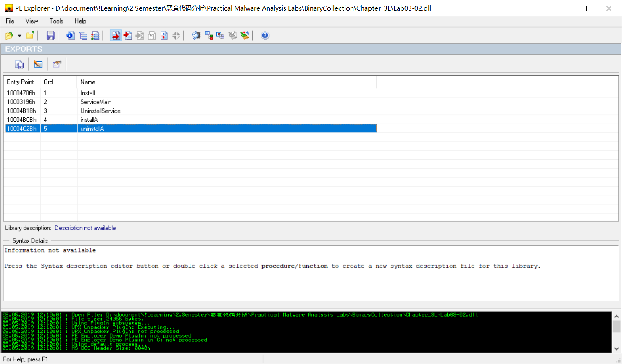Select the ServiceMain export row
622x364 pixels.
[x=96, y=102]
